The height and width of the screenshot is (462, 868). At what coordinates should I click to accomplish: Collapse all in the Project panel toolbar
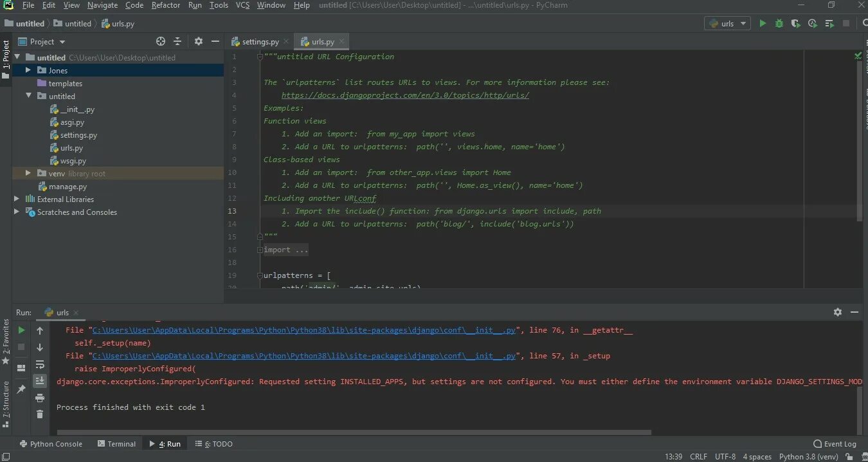coord(178,41)
